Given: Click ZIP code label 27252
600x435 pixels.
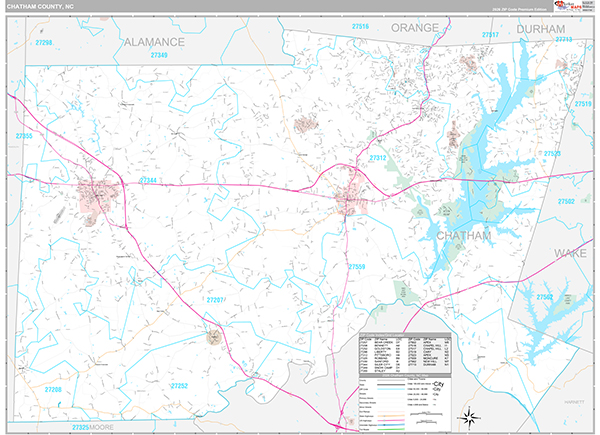Looking at the screenshot, I should (179, 386).
